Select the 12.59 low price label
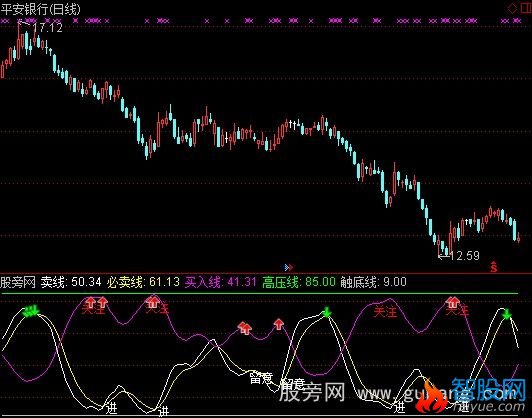532x418 pixels. coord(465,255)
